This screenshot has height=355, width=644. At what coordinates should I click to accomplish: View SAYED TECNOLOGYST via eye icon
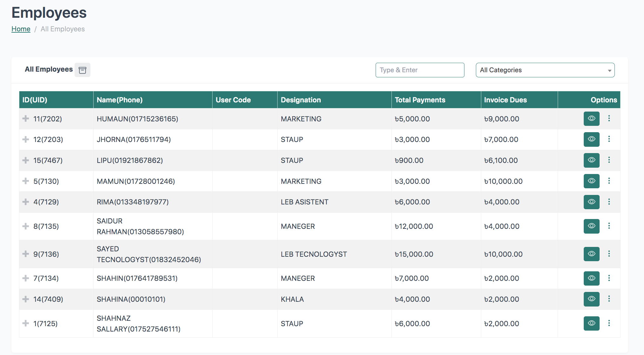591,254
